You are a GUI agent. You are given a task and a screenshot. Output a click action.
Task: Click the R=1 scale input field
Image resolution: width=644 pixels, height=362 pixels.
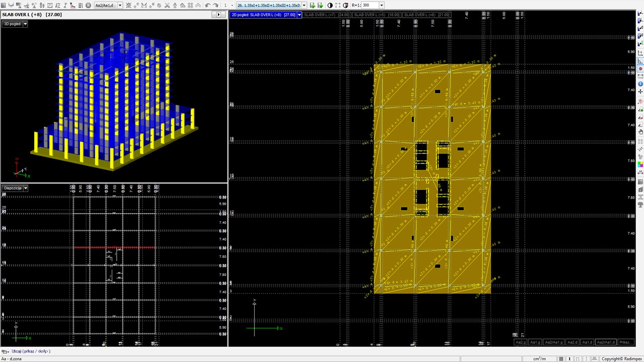click(x=370, y=6)
